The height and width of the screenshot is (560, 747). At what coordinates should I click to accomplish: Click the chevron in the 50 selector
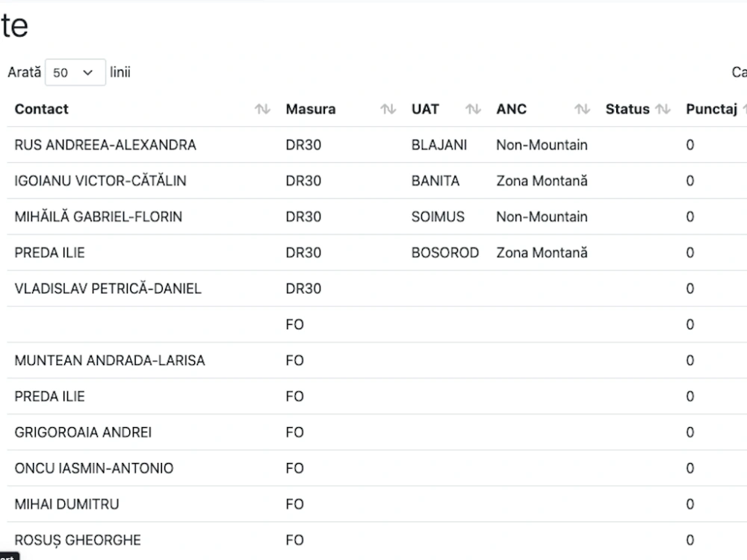(x=87, y=72)
